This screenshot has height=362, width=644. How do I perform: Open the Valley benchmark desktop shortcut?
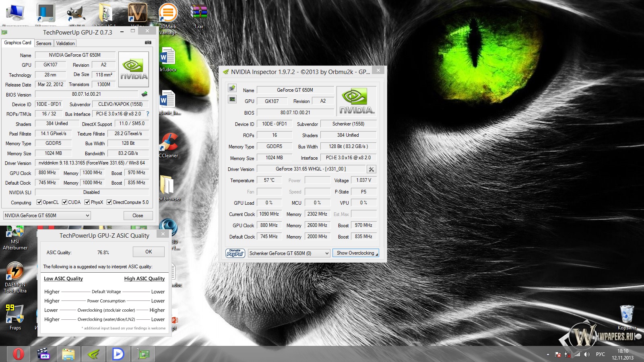137,14
